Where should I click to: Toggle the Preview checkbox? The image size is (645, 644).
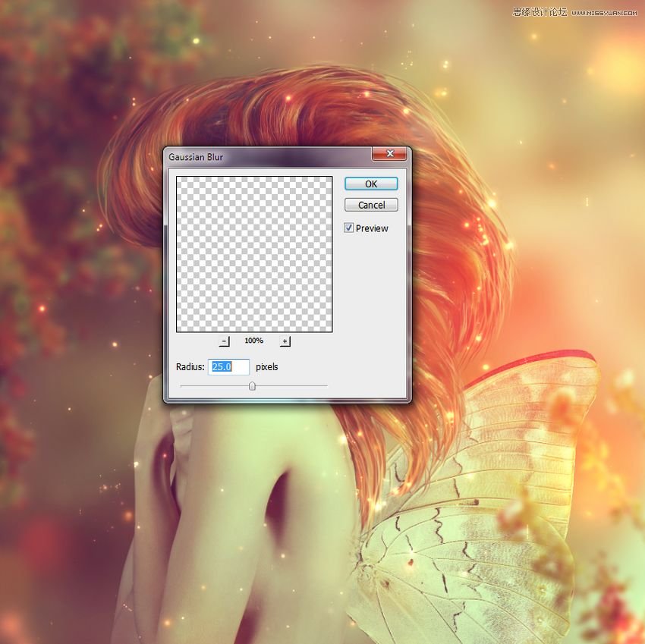coord(349,228)
